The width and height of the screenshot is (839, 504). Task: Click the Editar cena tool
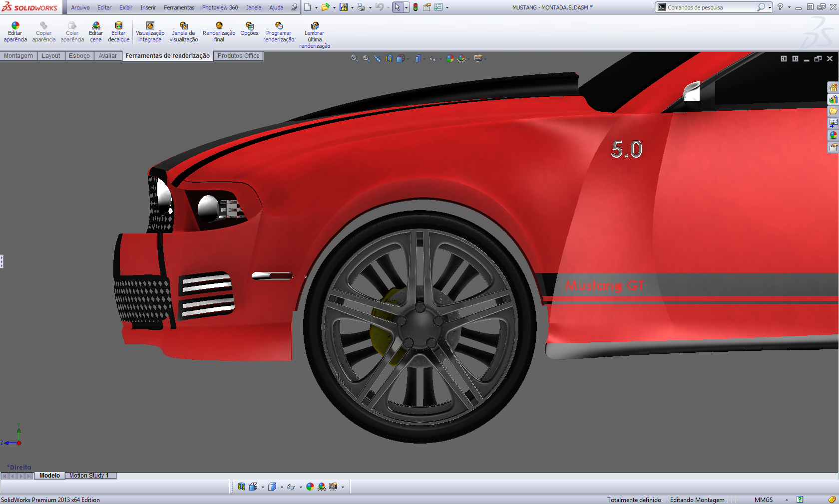(x=96, y=32)
